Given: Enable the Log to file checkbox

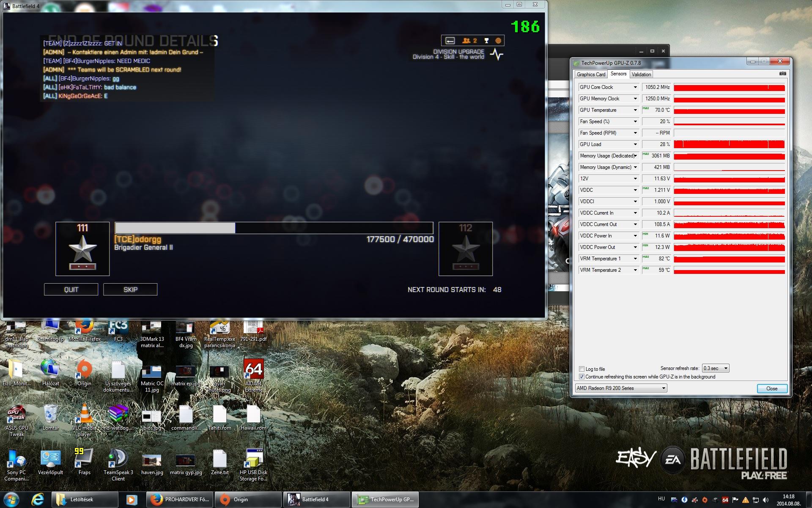Looking at the screenshot, I should click(x=582, y=369).
